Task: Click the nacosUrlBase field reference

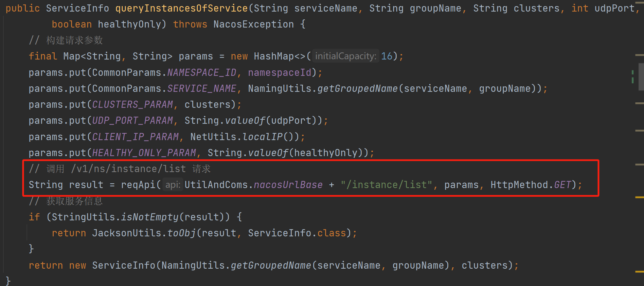Action: pyautogui.click(x=288, y=185)
